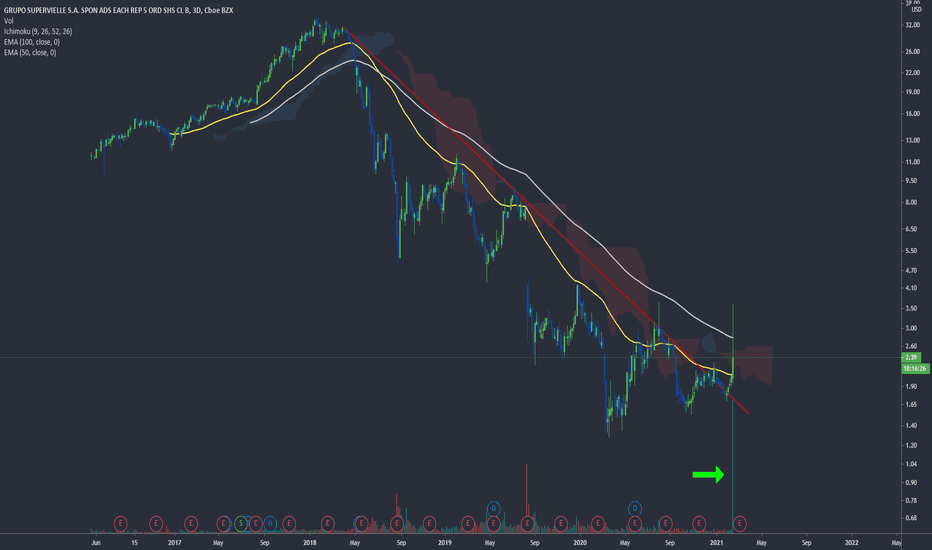Click the 2020 label on time axis
The height and width of the screenshot is (550, 932).
(x=580, y=542)
